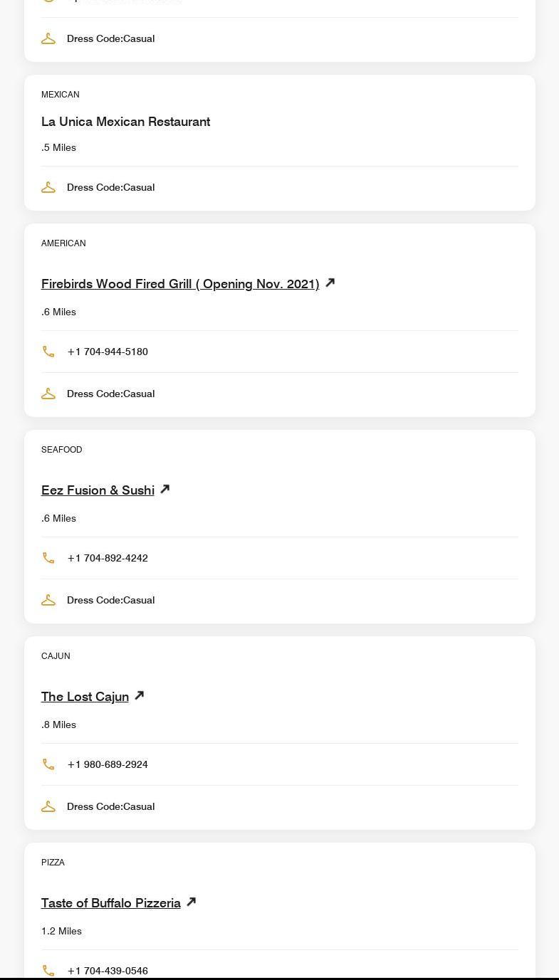The width and height of the screenshot is (559, 980).
Task: Click external arrow next to Taste of Buffalo Pizzeria
Action: [x=191, y=902]
